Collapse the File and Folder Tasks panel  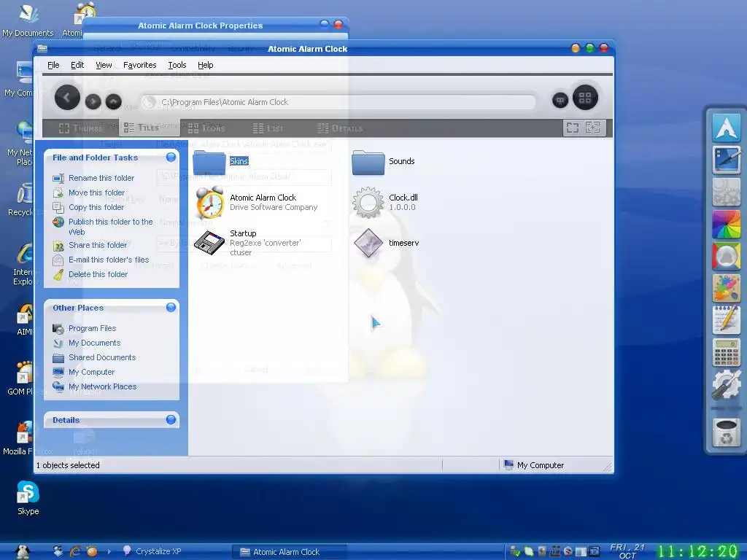click(171, 157)
